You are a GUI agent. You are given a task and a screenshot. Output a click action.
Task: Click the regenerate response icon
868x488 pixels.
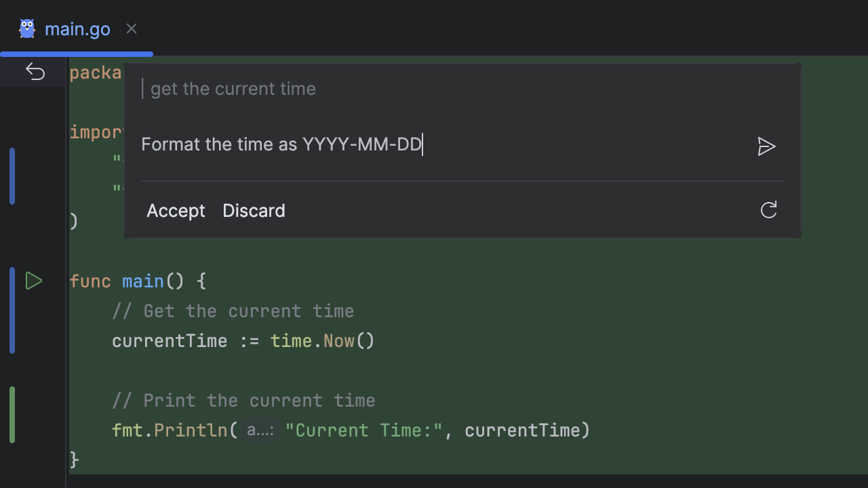point(768,210)
